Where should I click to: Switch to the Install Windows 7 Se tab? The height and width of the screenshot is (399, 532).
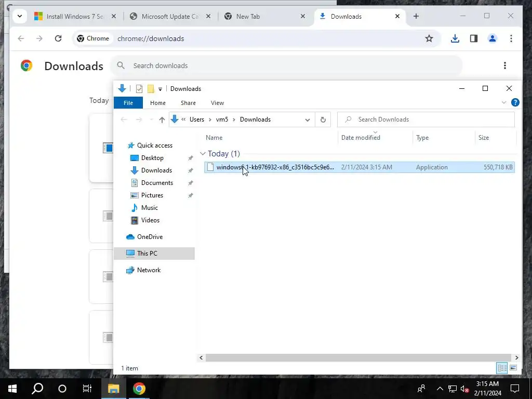pos(75,16)
